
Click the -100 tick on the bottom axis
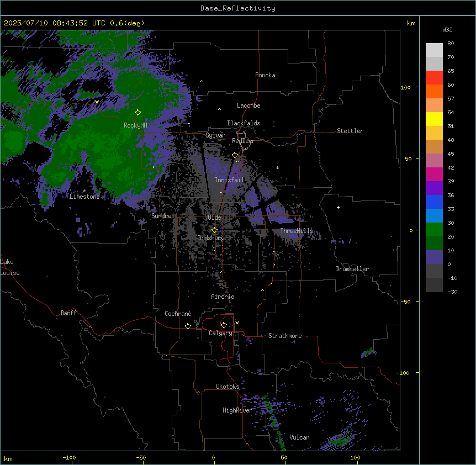[70, 457]
